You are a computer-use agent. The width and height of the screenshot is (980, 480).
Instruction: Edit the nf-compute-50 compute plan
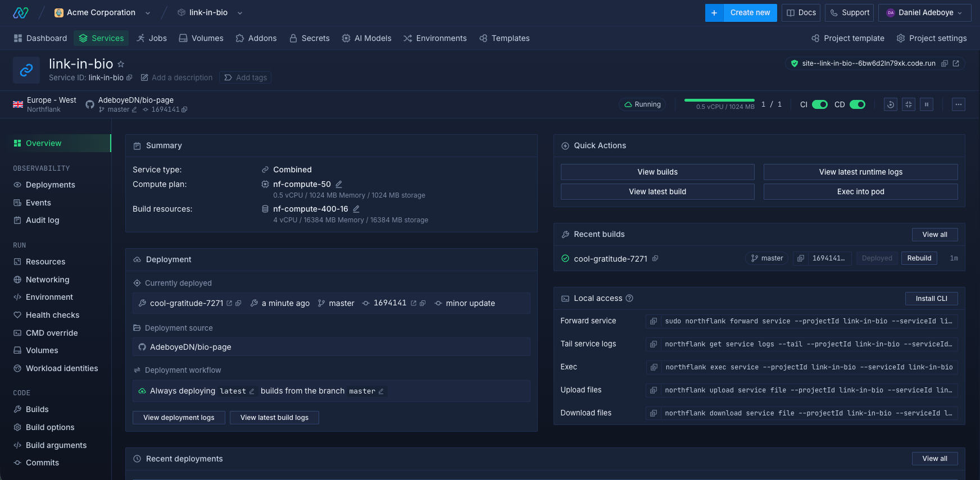(339, 184)
